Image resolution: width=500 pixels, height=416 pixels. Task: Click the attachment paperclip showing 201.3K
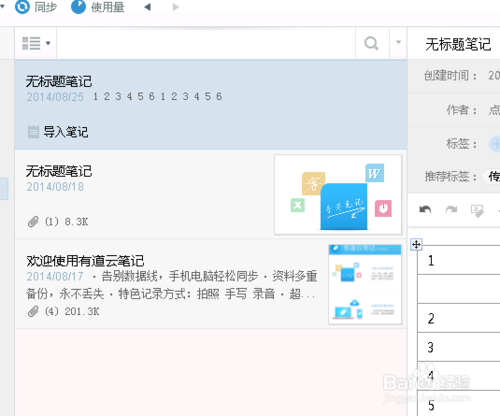click(33, 312)
